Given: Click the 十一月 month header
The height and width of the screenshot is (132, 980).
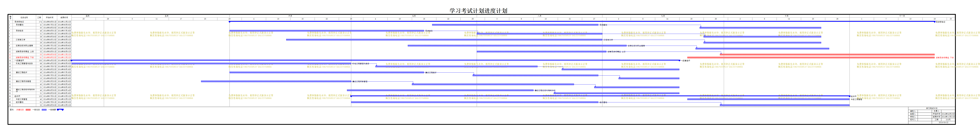Looking at the screenshot, I should [x=902, y=16].
